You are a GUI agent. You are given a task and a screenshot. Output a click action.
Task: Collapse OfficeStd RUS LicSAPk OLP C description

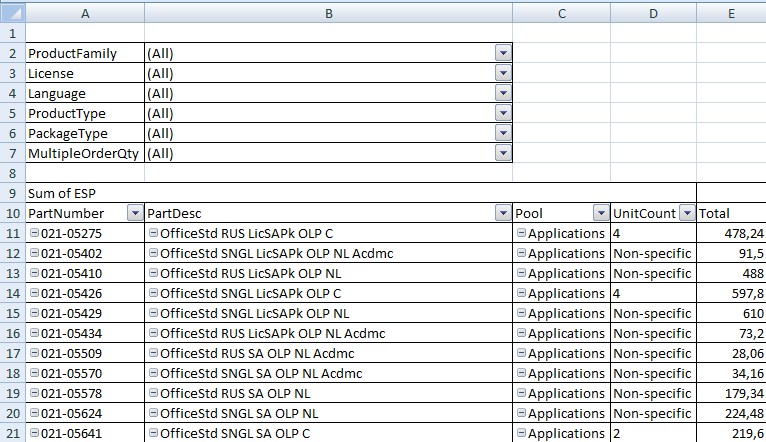(x=153, y=232)
